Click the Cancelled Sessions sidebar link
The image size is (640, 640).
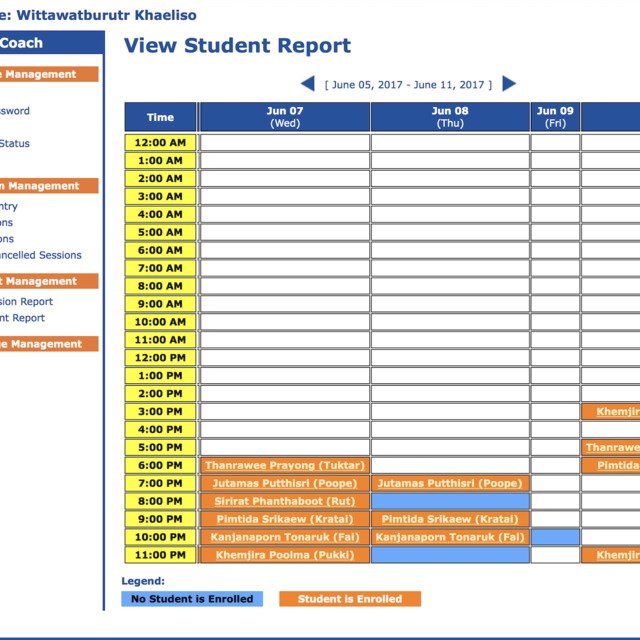coord(40,255)
